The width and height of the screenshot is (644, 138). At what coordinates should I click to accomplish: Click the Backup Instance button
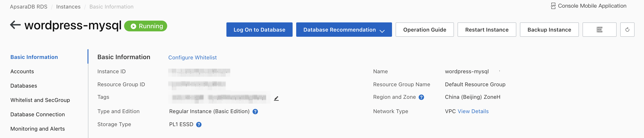(549, 30)
